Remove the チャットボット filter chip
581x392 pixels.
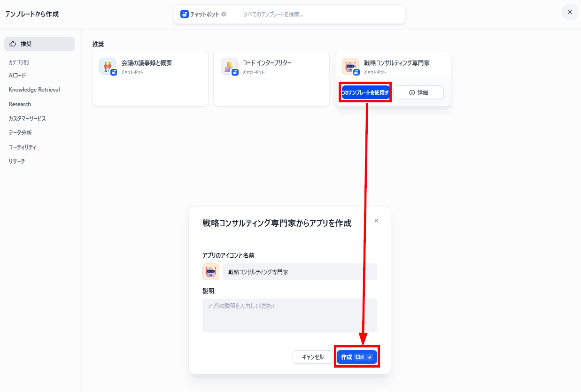click(224, 14)
